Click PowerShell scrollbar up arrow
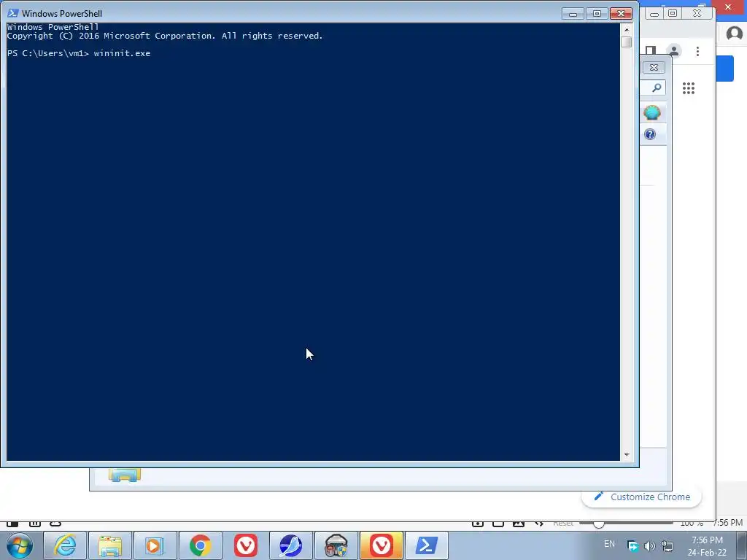The image size is (747, 560). pos(627,29)
